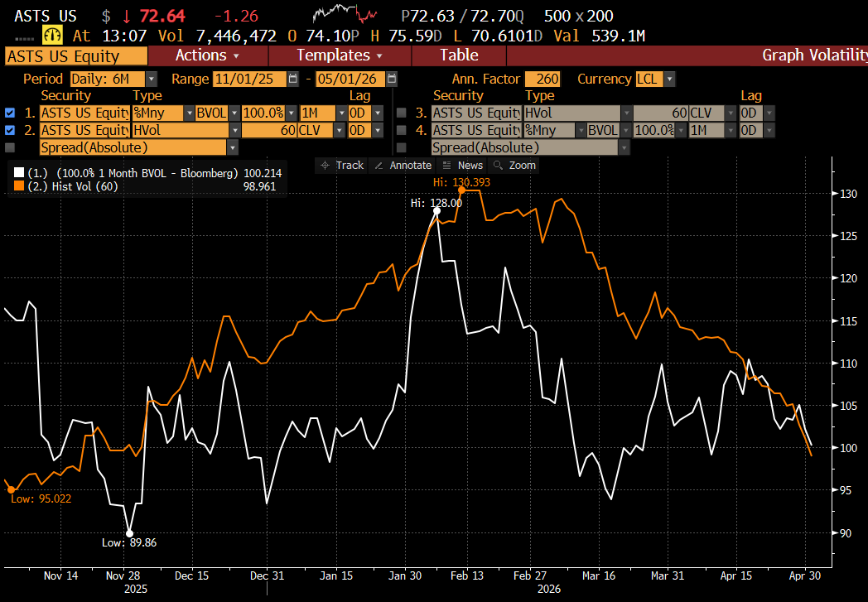Viewport: 868px width, 602px height.
Task: Expand series 3 HVol type dropdown
Action: [627, 113]
